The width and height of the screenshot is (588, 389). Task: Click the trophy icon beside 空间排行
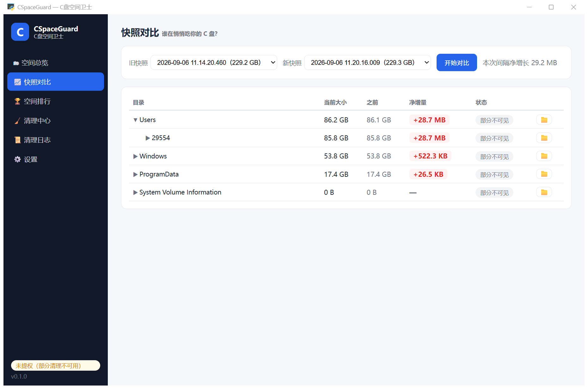17,101
